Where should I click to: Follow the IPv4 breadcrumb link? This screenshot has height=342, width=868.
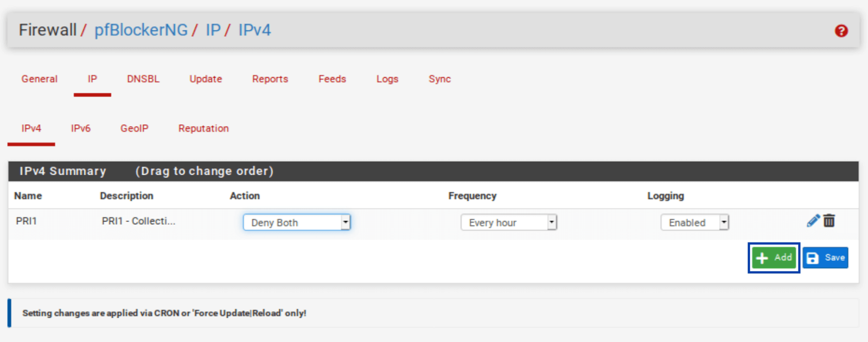coord(254,30)
